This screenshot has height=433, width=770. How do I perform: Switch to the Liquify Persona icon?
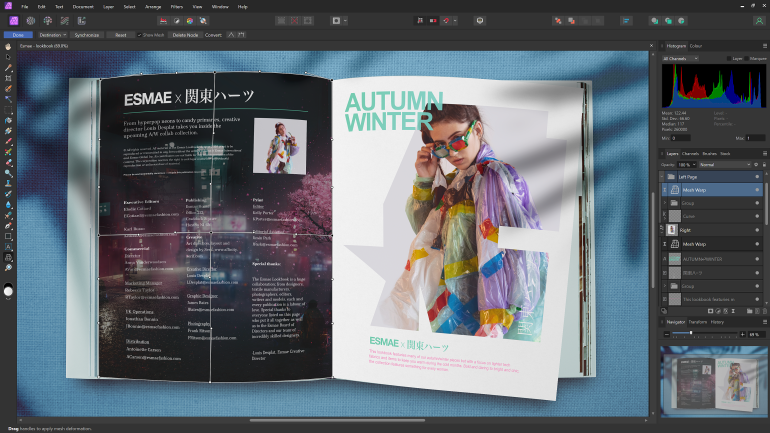point(30,21)
